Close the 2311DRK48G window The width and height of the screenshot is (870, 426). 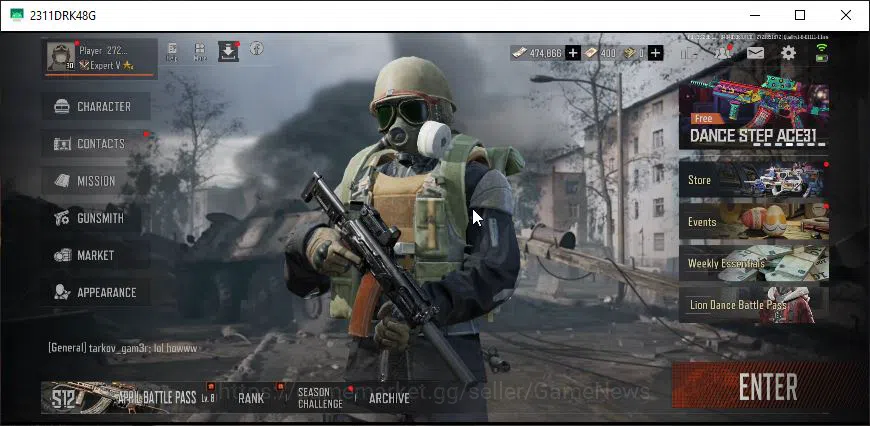pos(846,15)
